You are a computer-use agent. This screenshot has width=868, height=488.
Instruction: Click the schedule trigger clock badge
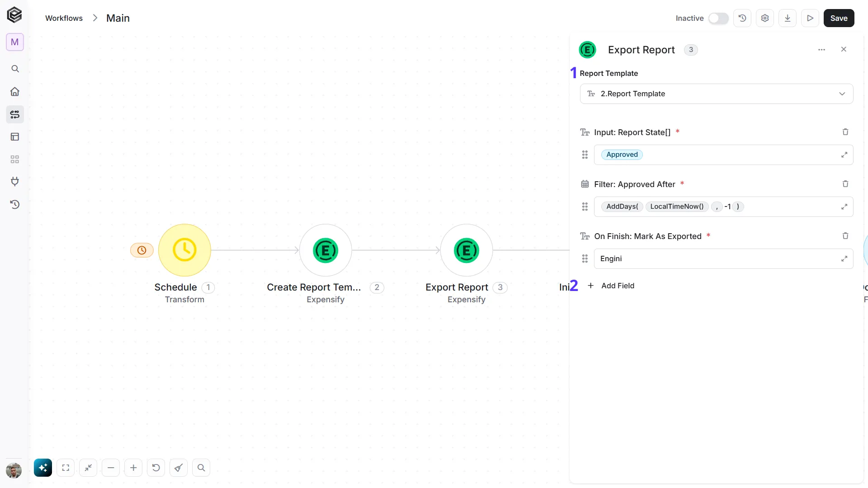click(x=142, y=250)
